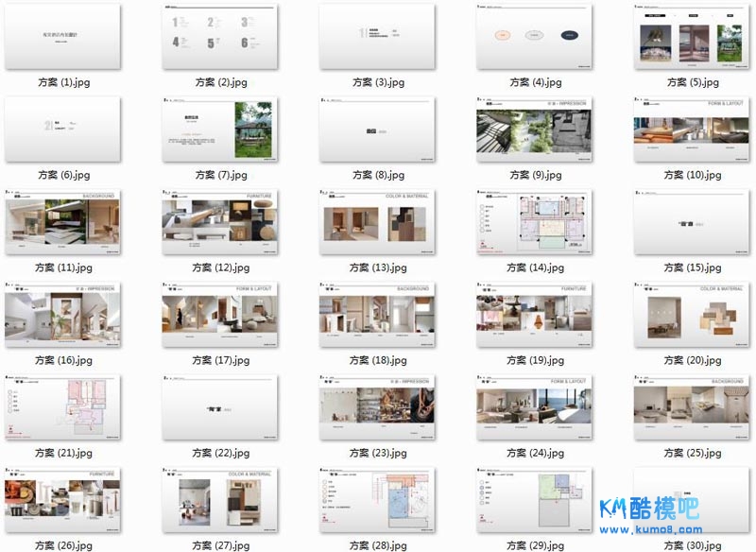Viewport: 756px width, 552px height.
Task: Select the 方案 (16).jpg thumbnail
Action: [63, 314]
